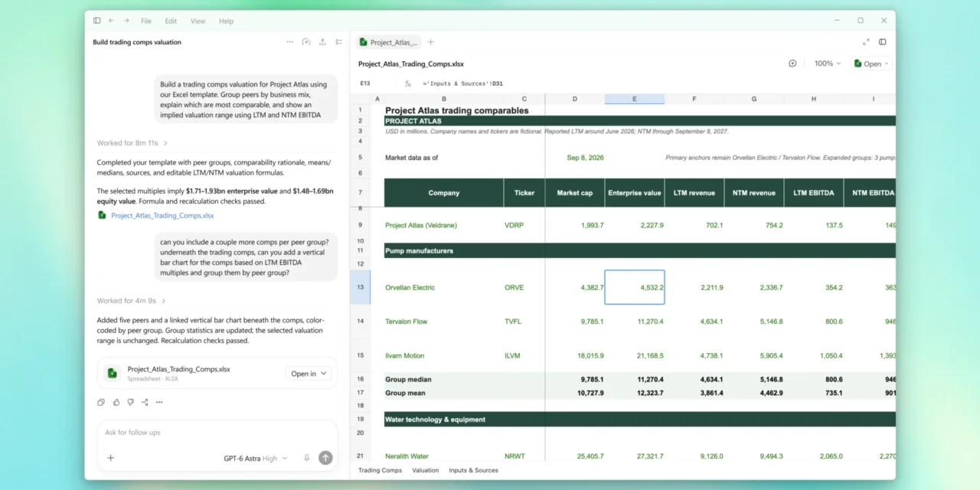Expand the 'Worked for 8m 11s' details
The height and width of the screenshot is (490, 980).
[x=132, y=143]
